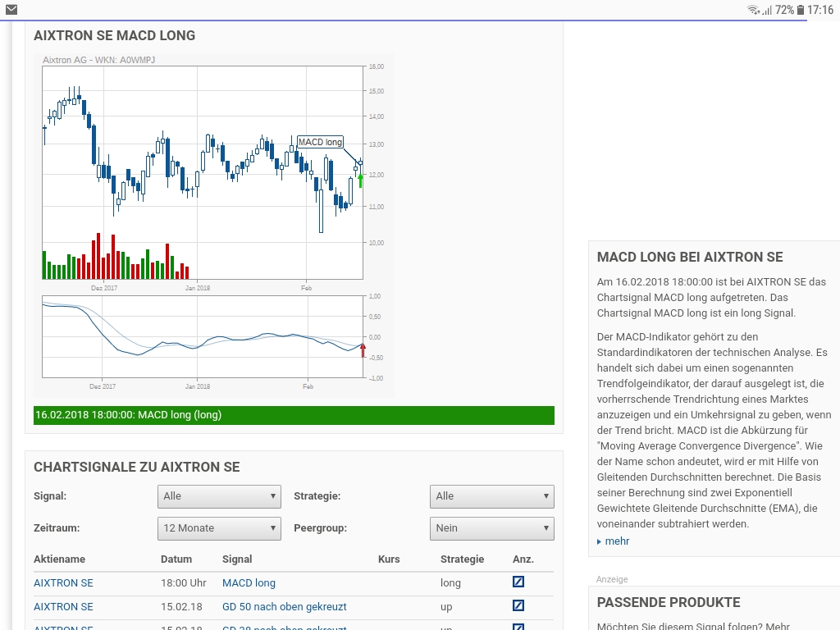Open the Zeitraum dropdown showing 12 Monate

click(219, 529)
